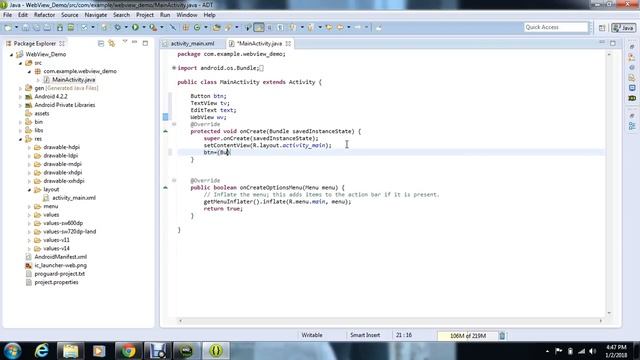
Task: Click the Windows Start button
Action: pyautogui.click(x=12, y=351)
